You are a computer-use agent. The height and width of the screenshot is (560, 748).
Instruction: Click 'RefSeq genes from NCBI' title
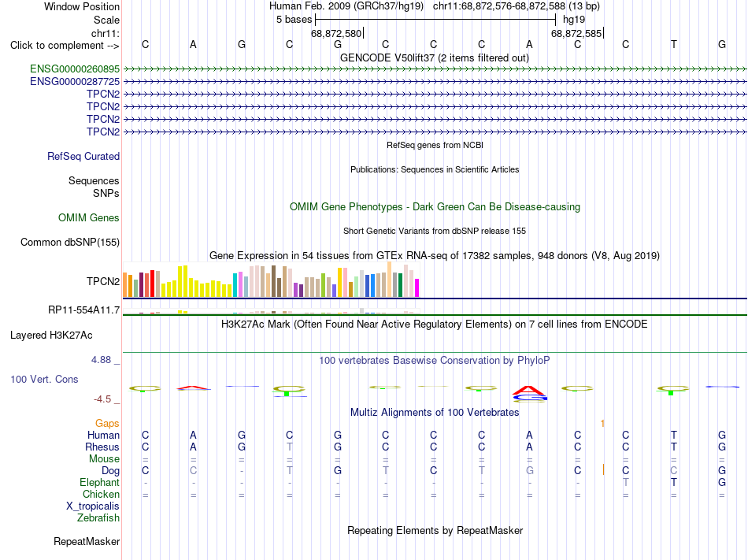click(x=435, y=145)
